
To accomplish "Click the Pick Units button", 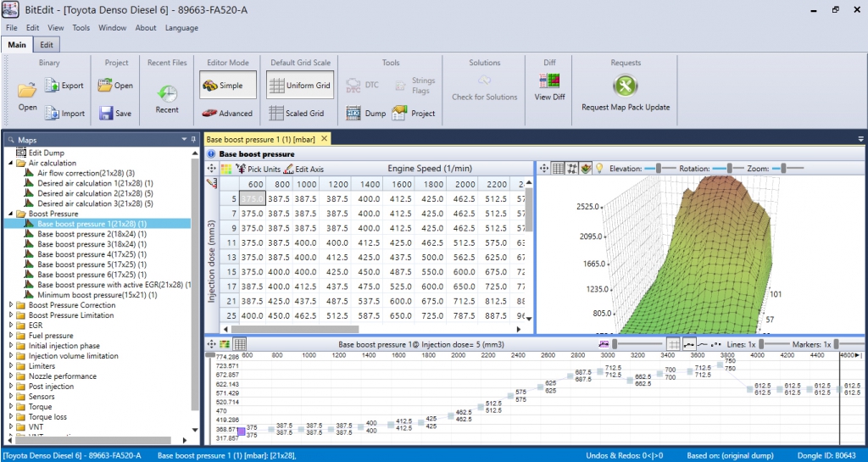I will [x=258, y=169].
